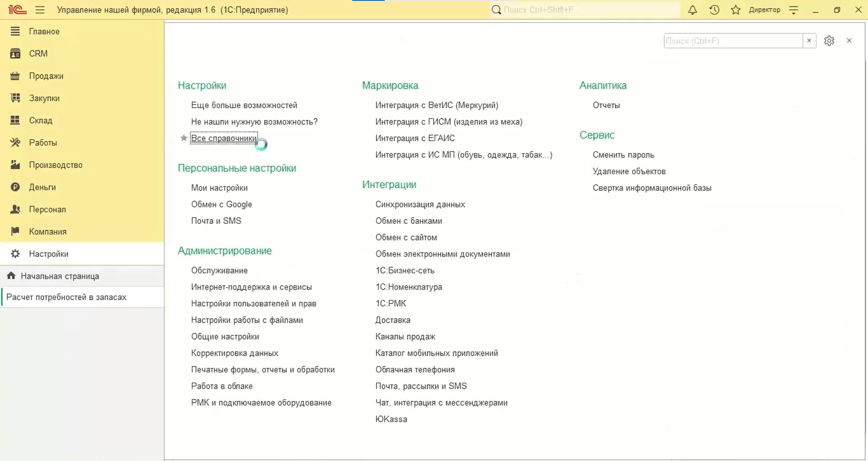
Task: Click the Главное section icon
Action: pyautogui.click(x=15, y=31)
